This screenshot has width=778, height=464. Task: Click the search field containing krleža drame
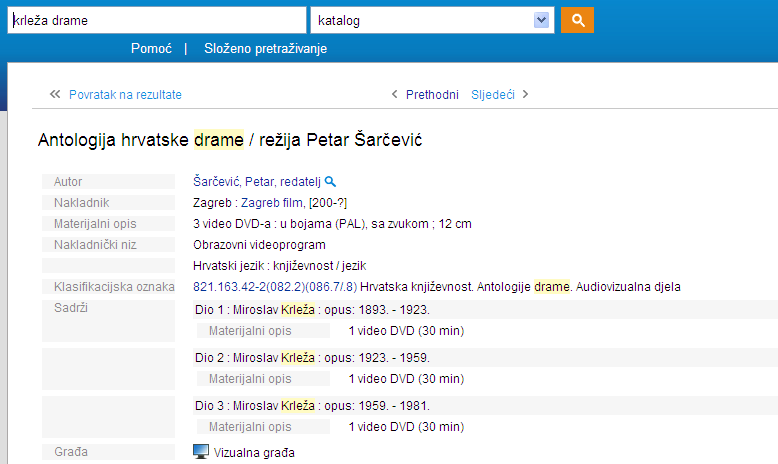point(156,20)
